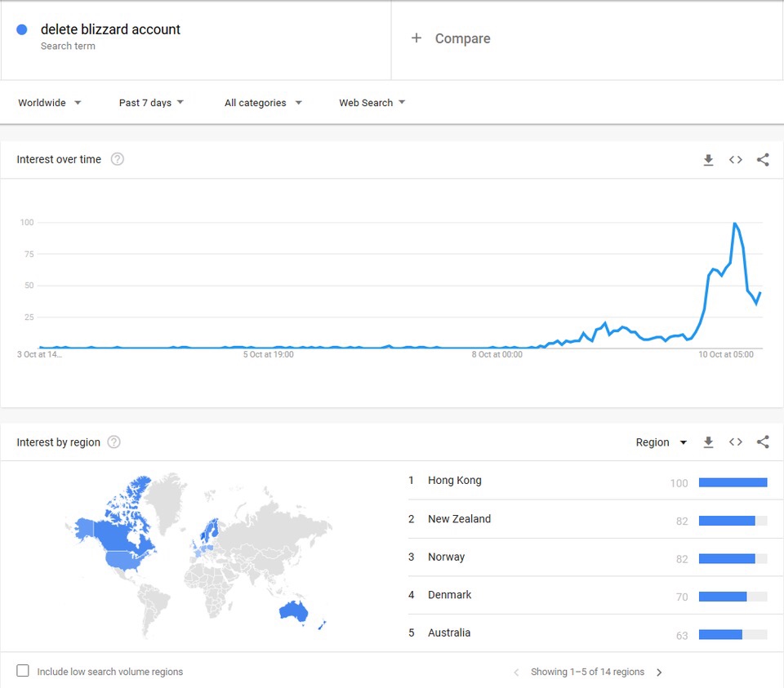Share the Interest over time chart

pos(763,160)
